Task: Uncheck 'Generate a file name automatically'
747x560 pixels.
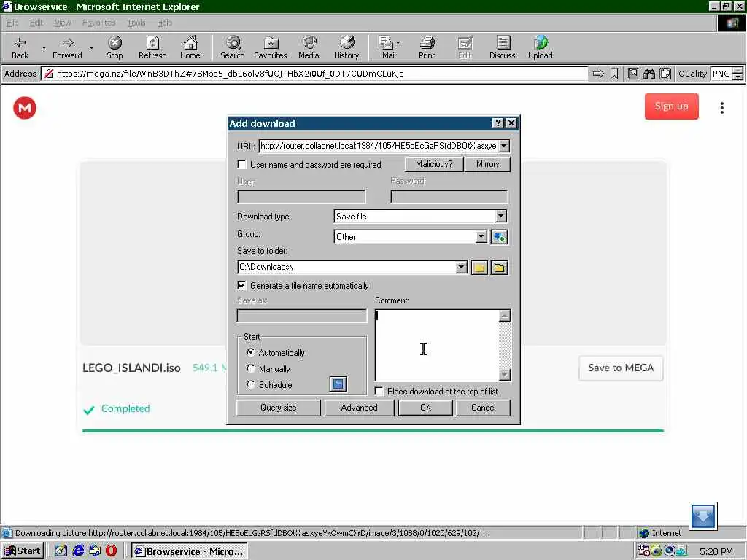Action: [242, 286]
